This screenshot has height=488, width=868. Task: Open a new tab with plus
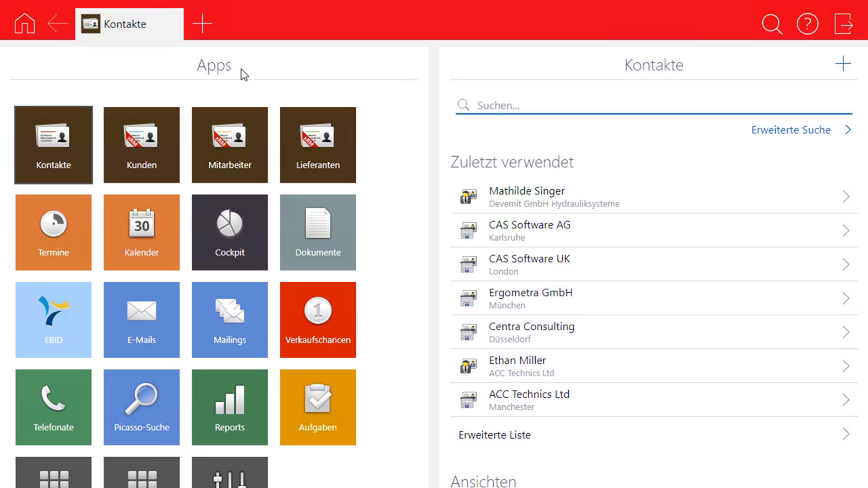tap(202, 23)
